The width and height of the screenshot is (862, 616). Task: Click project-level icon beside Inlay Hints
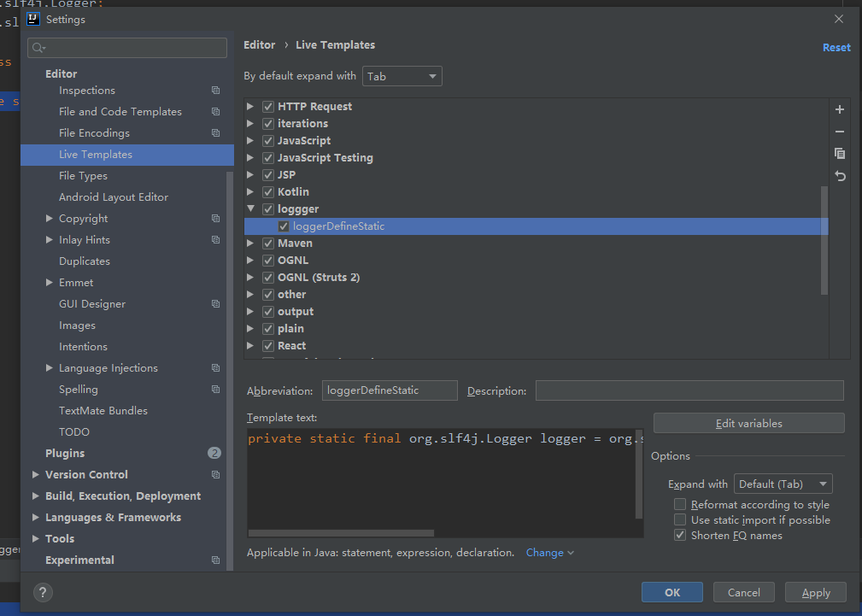(215, 240)
